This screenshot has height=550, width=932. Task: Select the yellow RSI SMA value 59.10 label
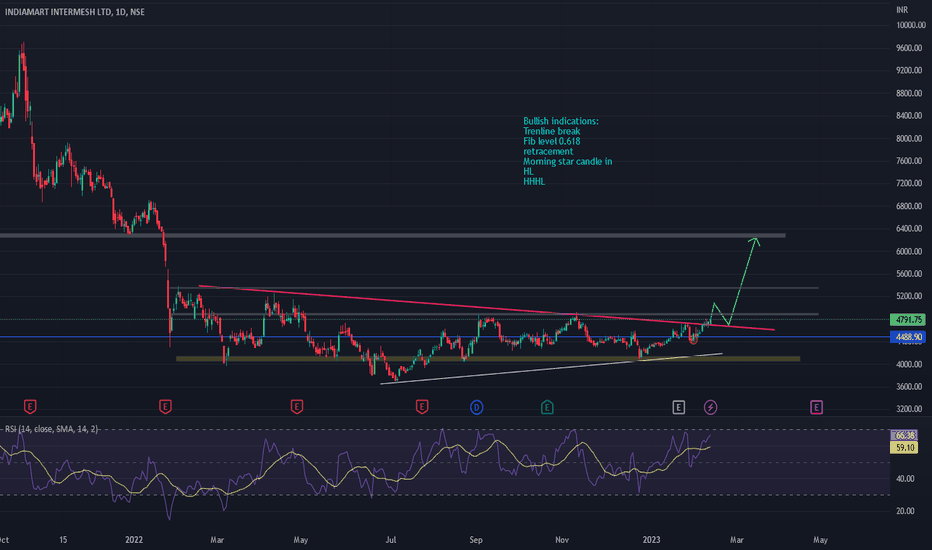(904, 447)
